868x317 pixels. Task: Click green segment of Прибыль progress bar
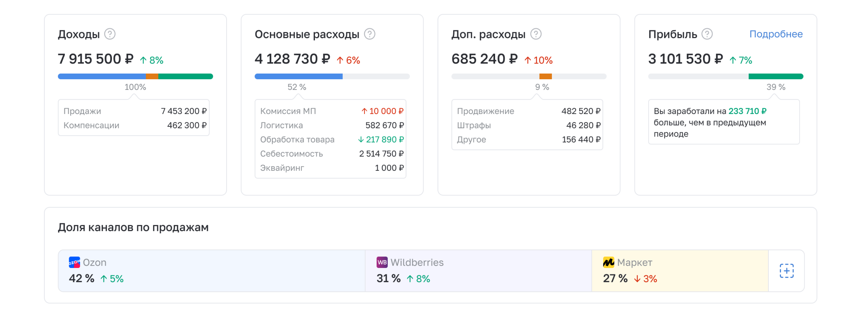pos(775,76)
